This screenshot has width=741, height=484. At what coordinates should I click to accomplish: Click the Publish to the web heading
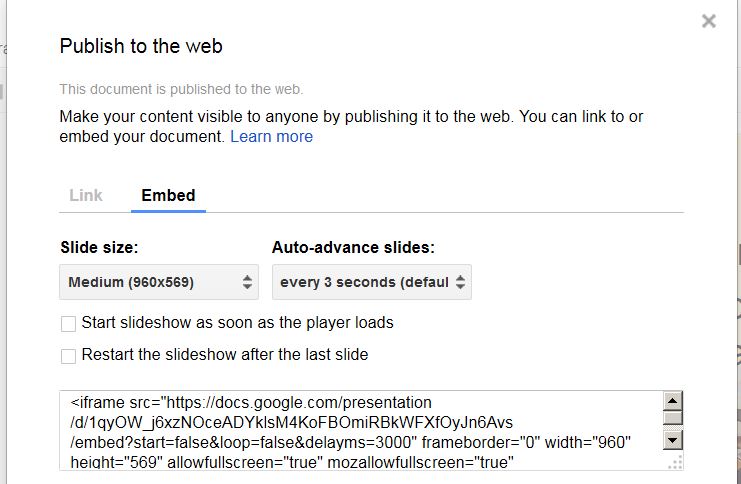[141, 46]
